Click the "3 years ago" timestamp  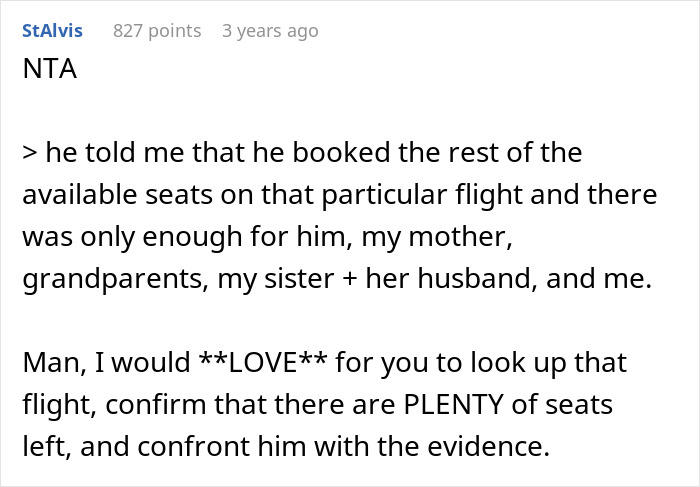pyautogui.click(x=270, y=31)
